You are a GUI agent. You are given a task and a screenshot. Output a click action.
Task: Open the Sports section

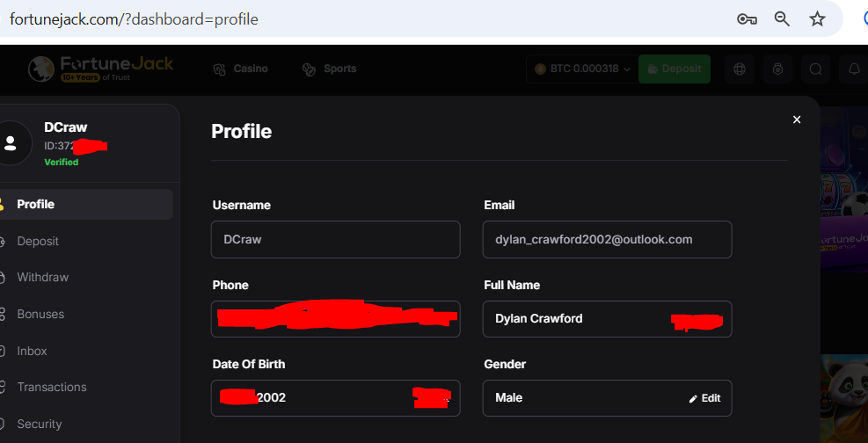tap(330, 69)
